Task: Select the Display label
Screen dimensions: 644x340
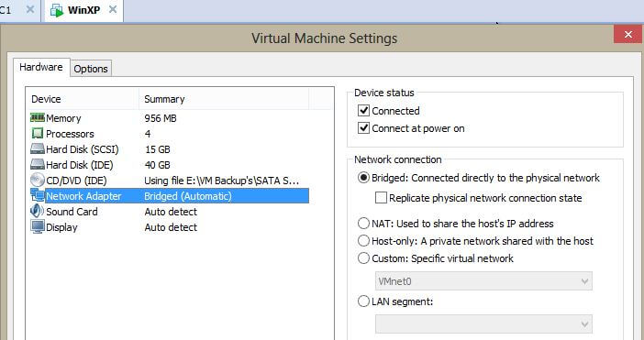Action: click(x=61, y=227)
